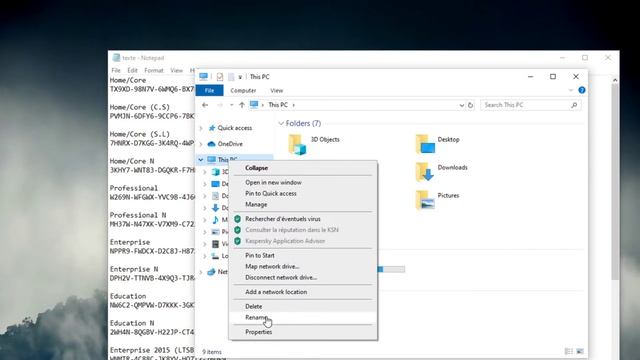Expand the Network tree node
Image resolution: width=640 pixels, height=360 pixels.
click(x=201, y=272)
